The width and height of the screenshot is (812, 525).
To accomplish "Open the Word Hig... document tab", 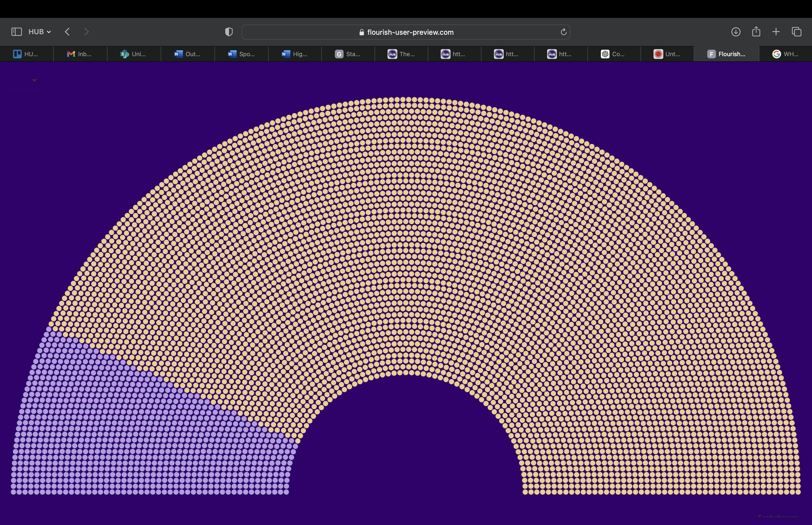I will coord(295,54).
